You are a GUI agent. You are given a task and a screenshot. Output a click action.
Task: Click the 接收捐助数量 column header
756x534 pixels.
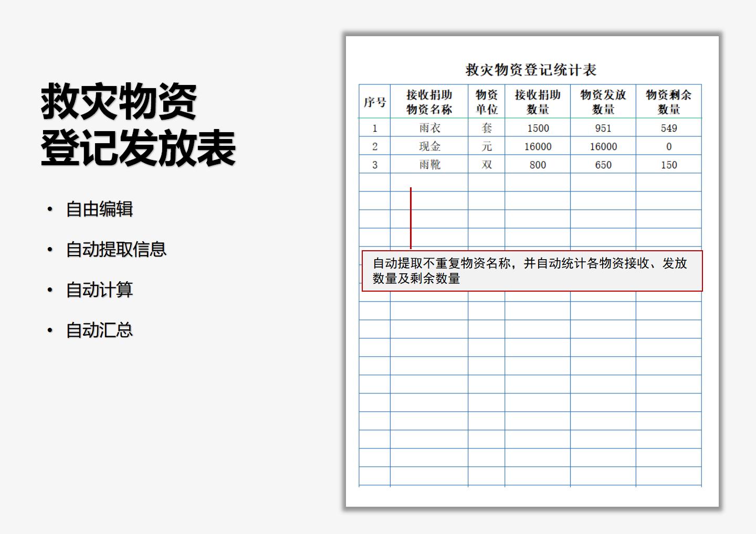538,102
